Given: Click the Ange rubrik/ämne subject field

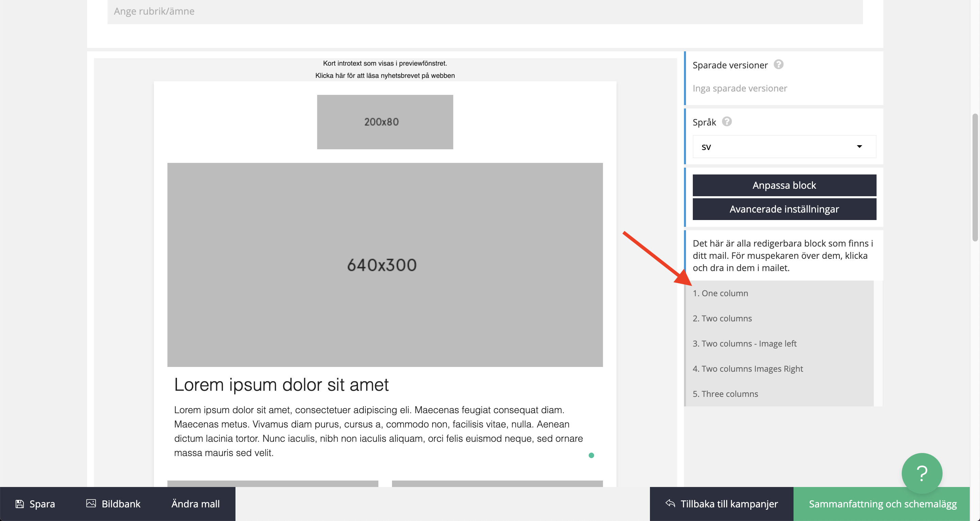Looking at the screenshot, I should tap(485, 12).
